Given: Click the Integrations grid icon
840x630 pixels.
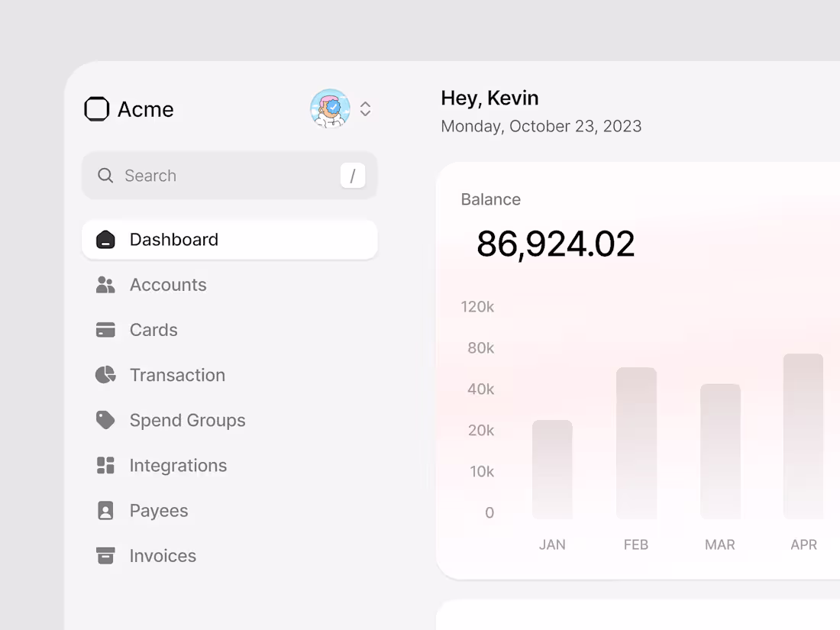Looking at the screenshot, I should click(105, 465).
